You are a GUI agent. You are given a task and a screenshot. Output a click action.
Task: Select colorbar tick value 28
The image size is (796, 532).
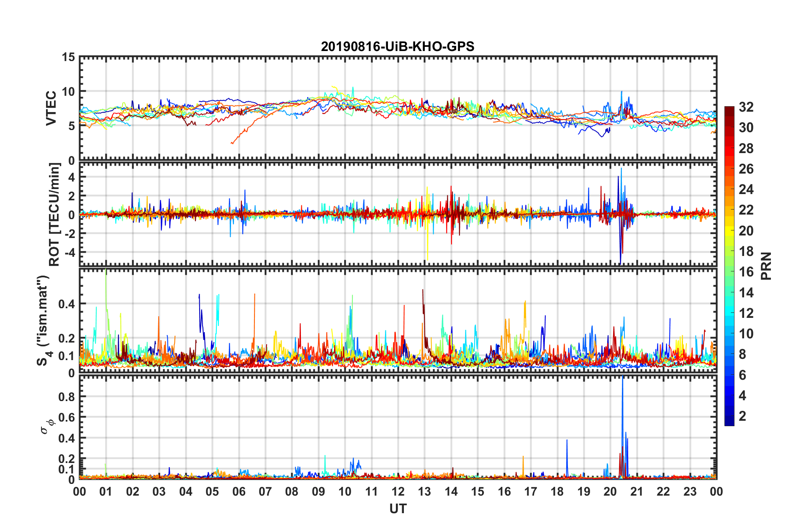coord(746,148)
